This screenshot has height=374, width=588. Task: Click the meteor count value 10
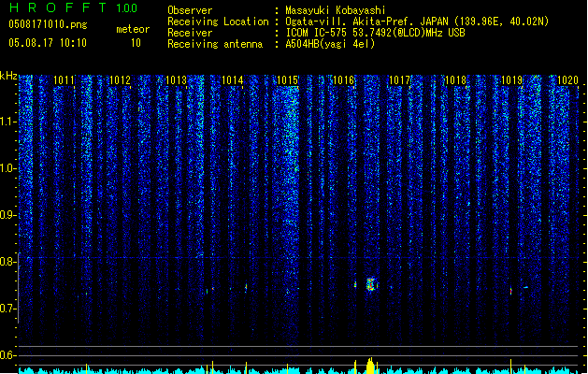[136, 43]
